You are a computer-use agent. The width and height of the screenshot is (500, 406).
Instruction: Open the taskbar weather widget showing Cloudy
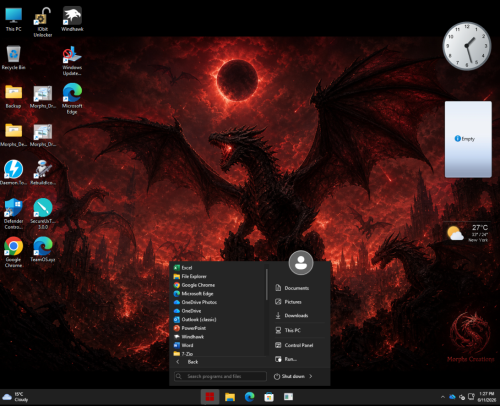(16, 397)
